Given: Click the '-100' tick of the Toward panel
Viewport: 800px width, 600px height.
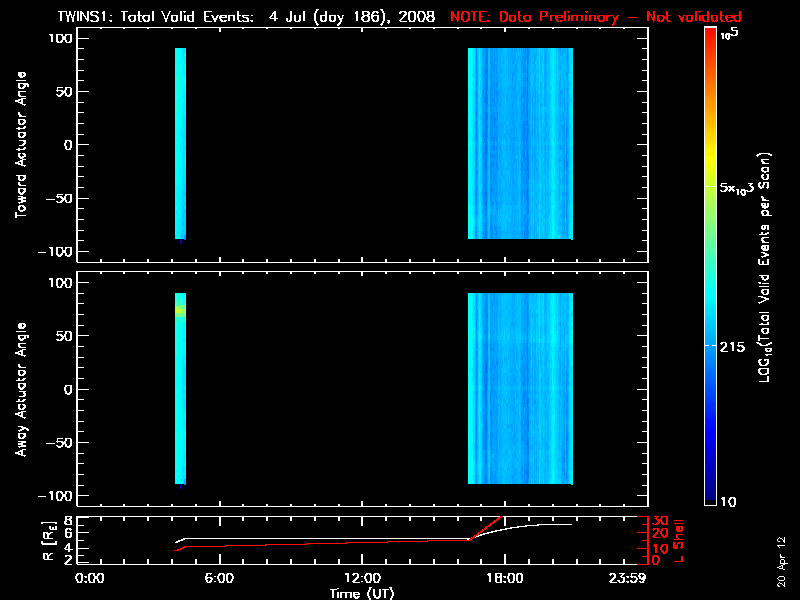Looking at the screenshot, I should 56,252.
